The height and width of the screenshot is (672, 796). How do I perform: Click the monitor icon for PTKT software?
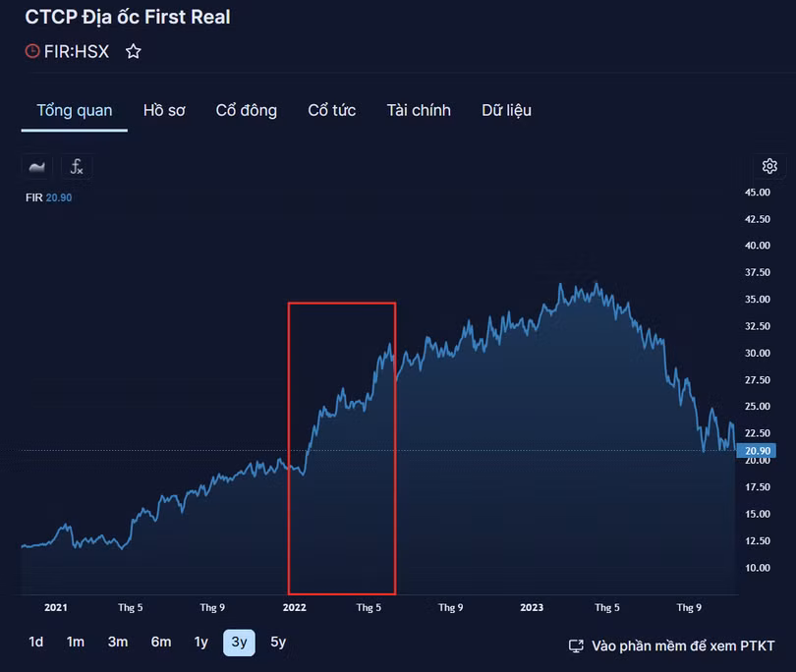click(577, 645)
